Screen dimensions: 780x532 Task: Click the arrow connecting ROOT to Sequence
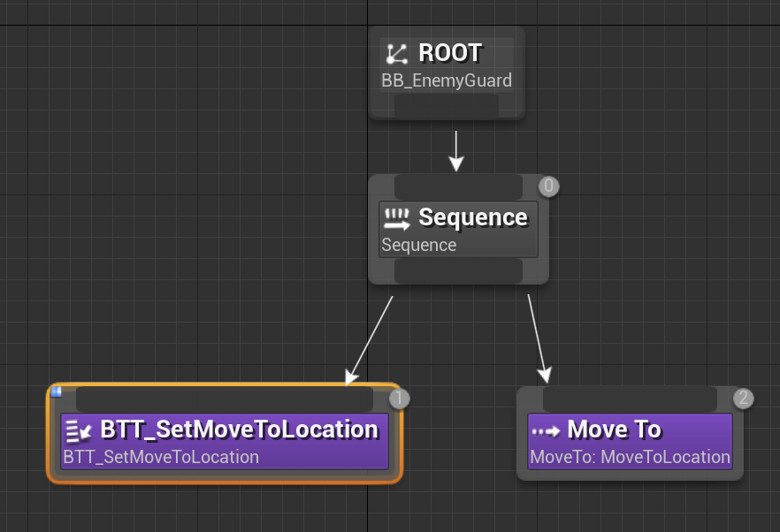[455, 150]
